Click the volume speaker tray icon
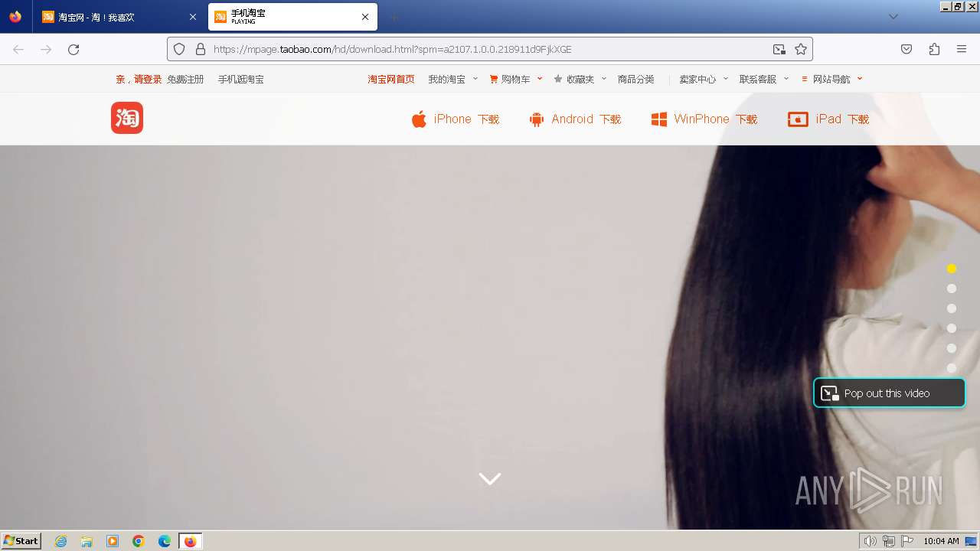Viewport: 980px width, 551px height. click(871, 541)
